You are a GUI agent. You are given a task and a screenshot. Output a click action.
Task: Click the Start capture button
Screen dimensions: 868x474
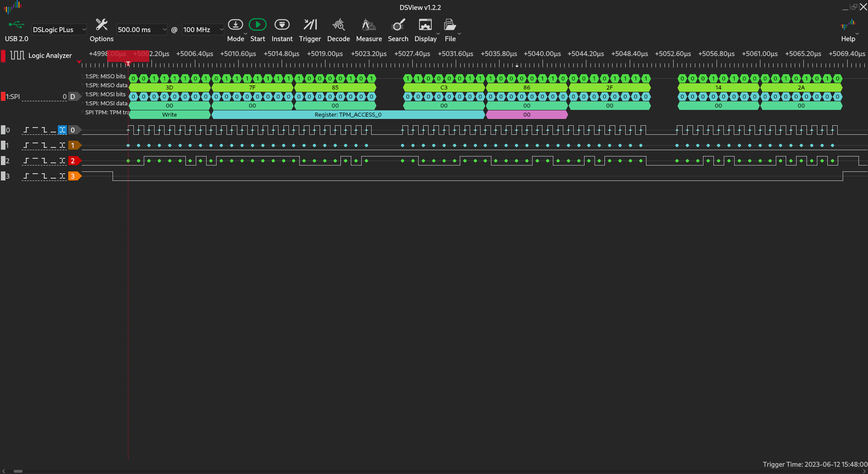click(258, 24)
